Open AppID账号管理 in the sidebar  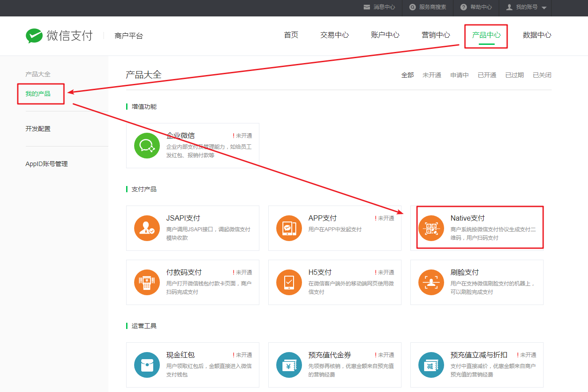tap(47, 164)
